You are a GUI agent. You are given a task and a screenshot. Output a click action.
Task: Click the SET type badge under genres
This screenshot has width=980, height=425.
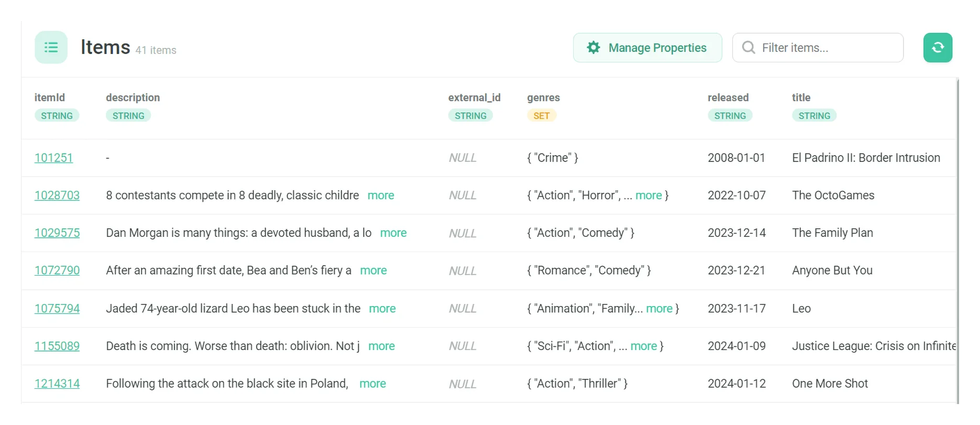coord(541,116)
